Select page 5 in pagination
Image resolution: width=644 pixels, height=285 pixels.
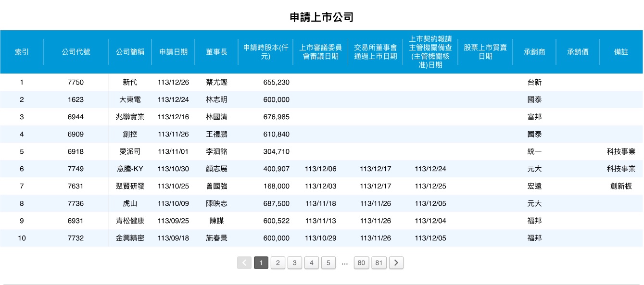pos(328,262)
